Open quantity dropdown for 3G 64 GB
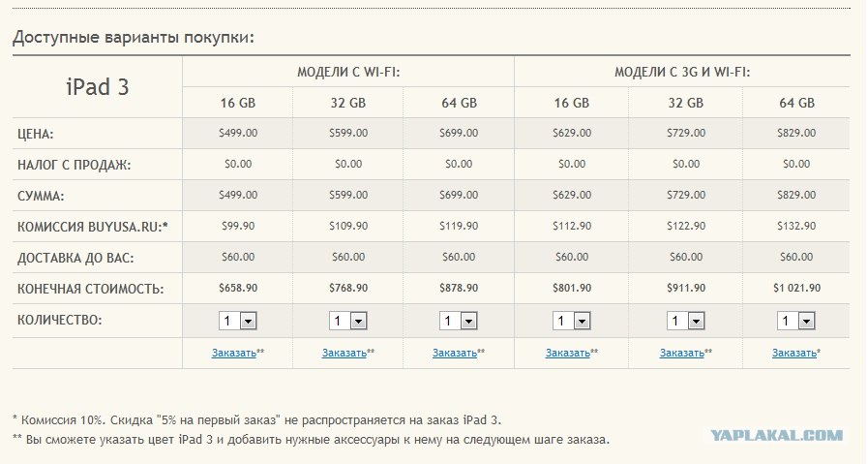This screenshot has width=868, height=464. (796, 321)
